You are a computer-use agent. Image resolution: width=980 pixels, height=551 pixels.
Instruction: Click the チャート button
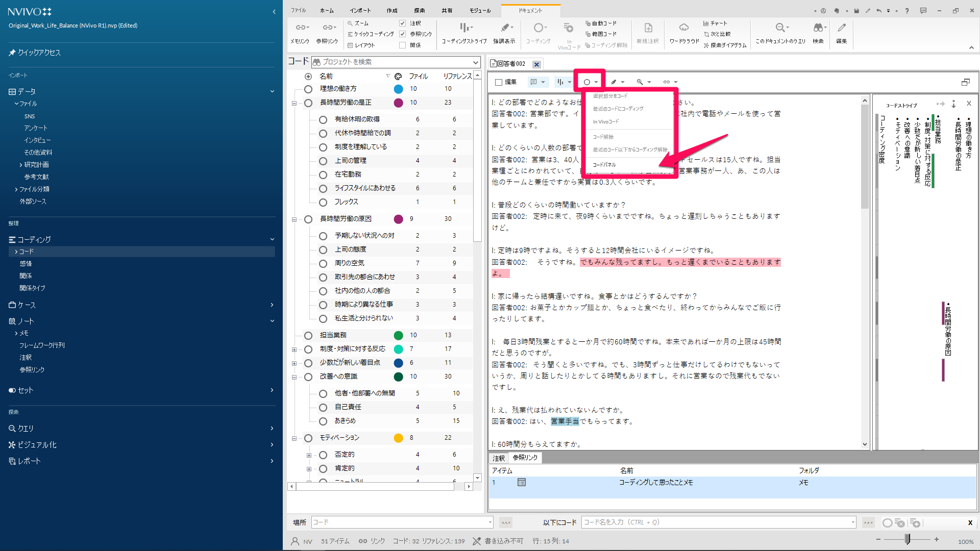click(715, 23)
